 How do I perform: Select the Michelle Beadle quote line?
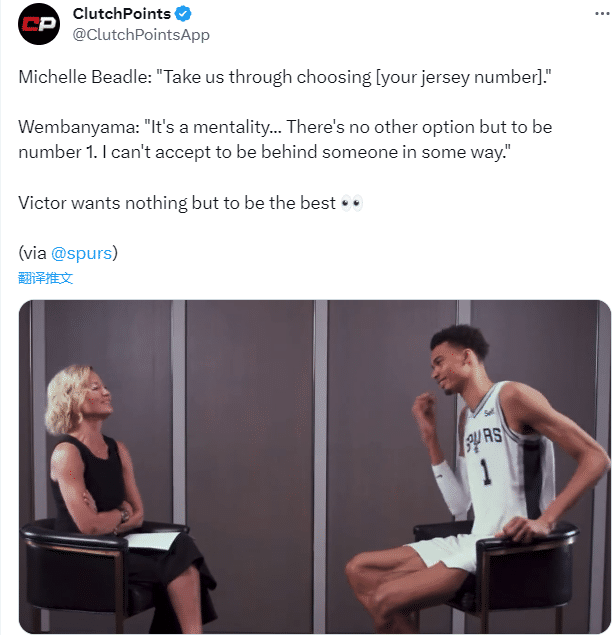tap(285, 77)
